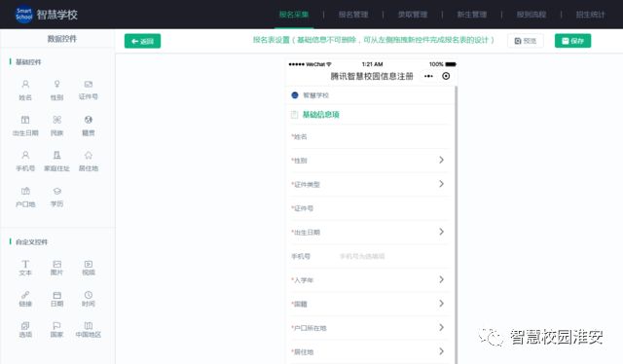Click the 基础信息项 section heading
The width and height of the screenshot is (623, 364).
click(320, 115)
